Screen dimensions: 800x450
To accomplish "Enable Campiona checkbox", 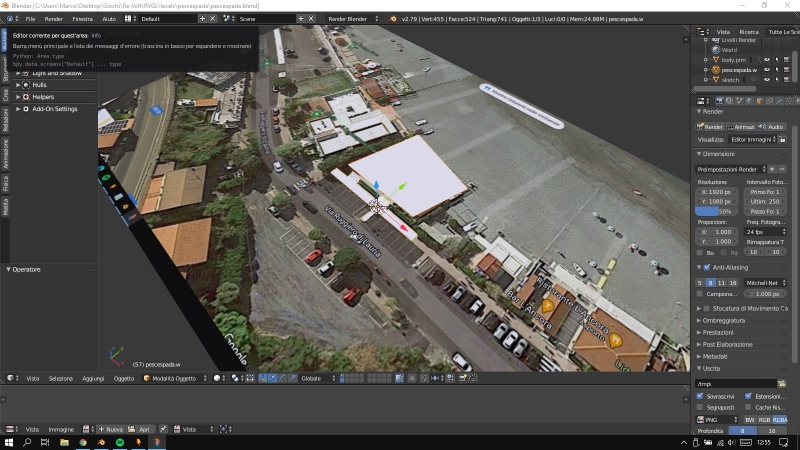I will [699, 294].
